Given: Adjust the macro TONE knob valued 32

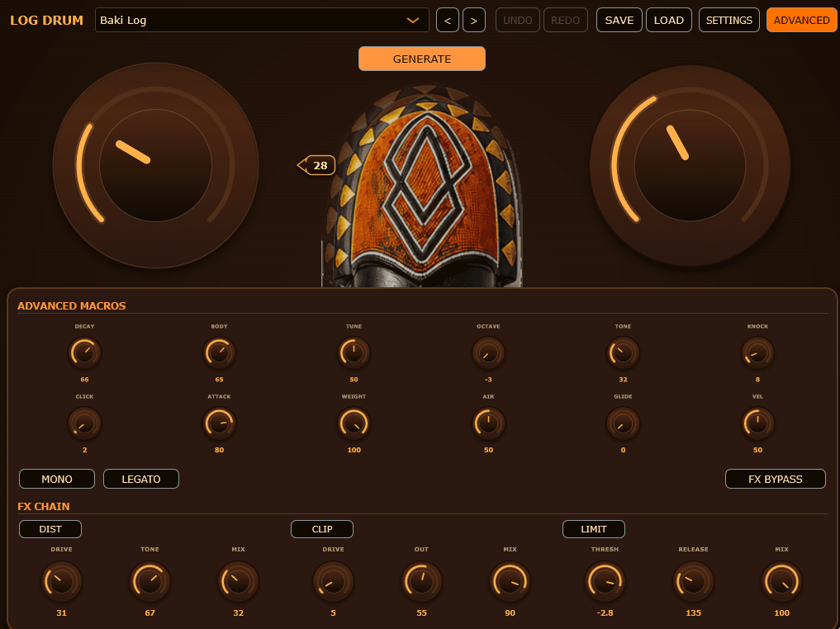Looking at the screenshot, I should coord(623,352).
